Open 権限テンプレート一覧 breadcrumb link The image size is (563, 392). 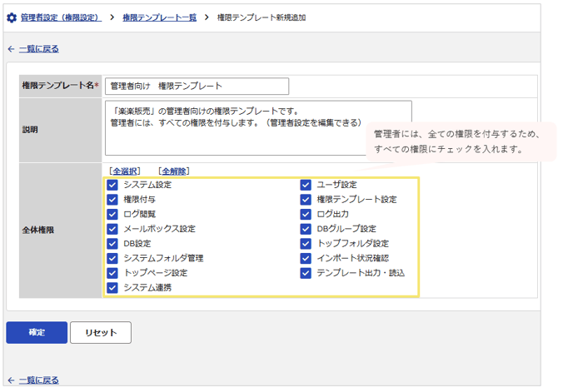159,17
